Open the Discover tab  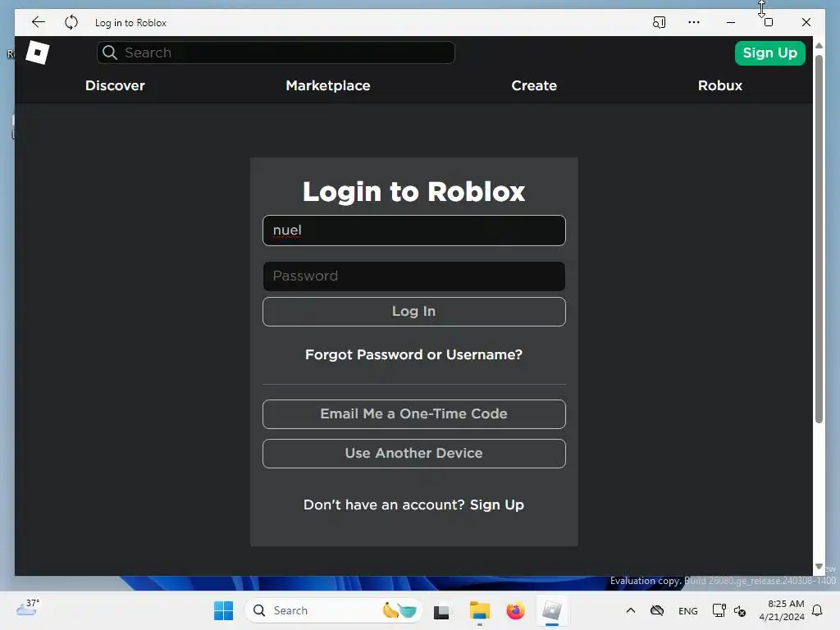tap(115, 85)
